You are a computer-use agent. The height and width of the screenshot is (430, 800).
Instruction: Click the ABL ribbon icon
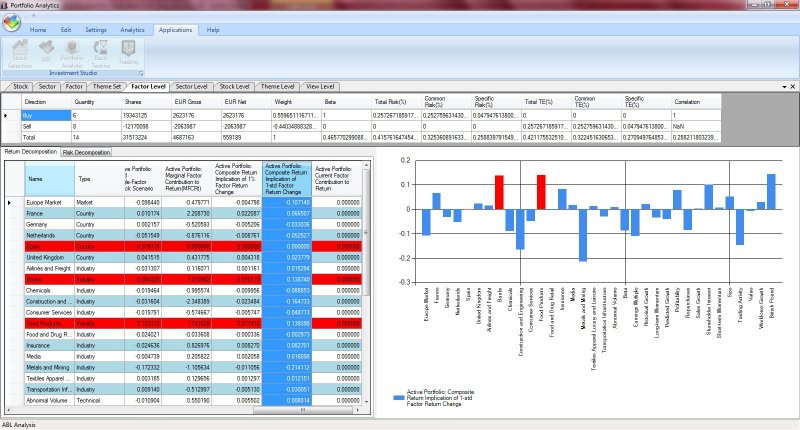(x=46, y=51)
